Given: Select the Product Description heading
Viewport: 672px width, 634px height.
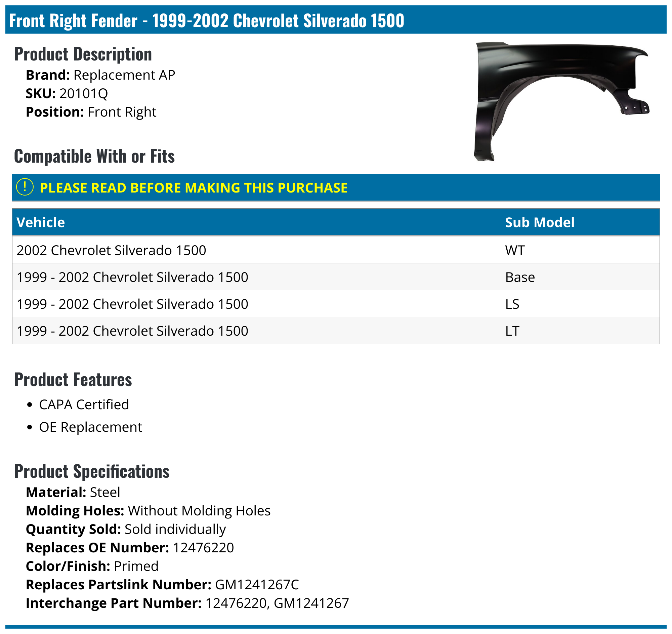Looking at the screenshot, I should tap(83, 54).
